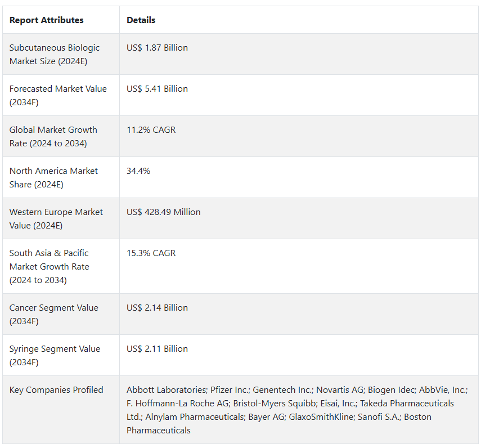Select the Global Market Growth Rate label

tap(53, 137)
